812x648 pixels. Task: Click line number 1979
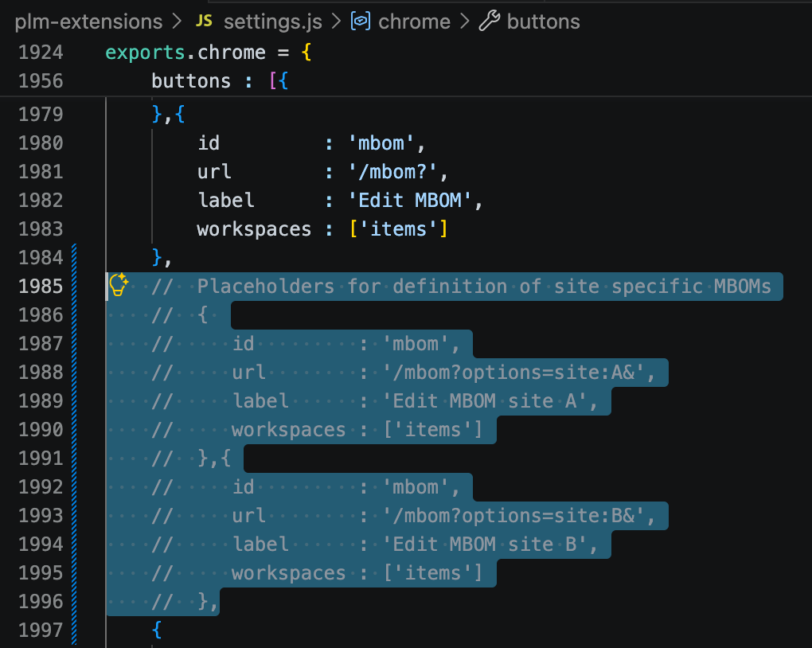[41, 115]
